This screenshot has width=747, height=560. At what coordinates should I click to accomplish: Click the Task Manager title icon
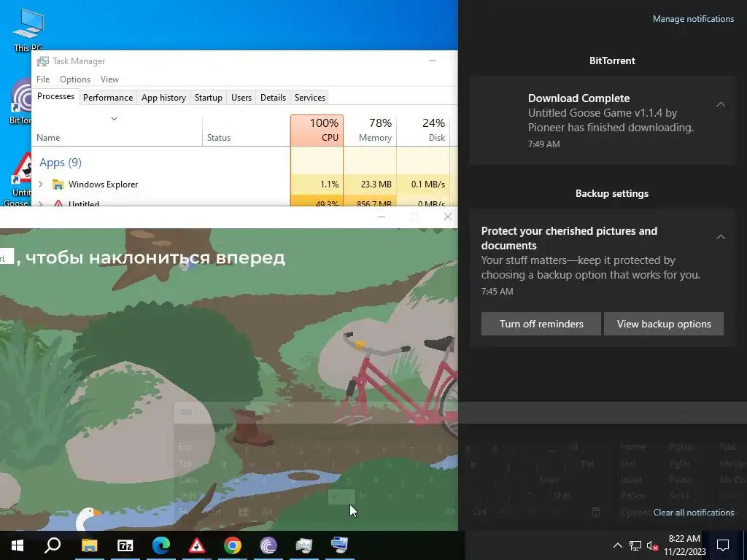[x=43, y=61]
